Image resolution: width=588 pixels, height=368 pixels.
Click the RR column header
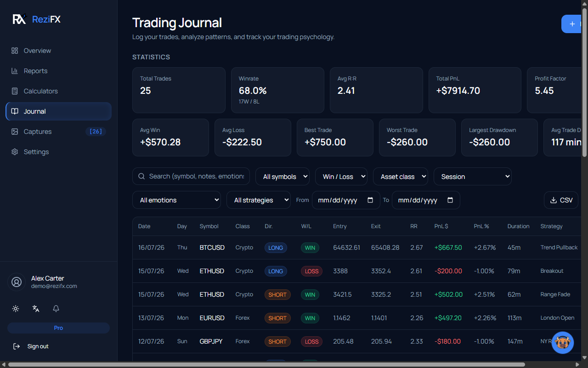pyautogui.click(x=414, y=226)
